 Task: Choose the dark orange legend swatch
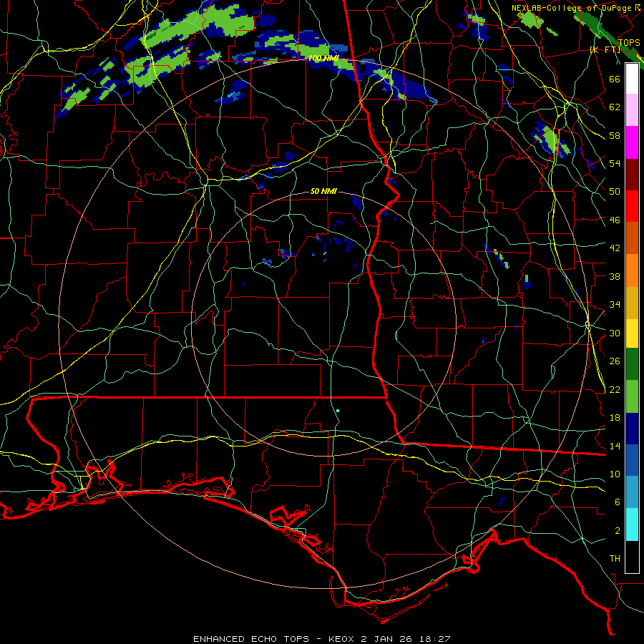tap(632, 238)
